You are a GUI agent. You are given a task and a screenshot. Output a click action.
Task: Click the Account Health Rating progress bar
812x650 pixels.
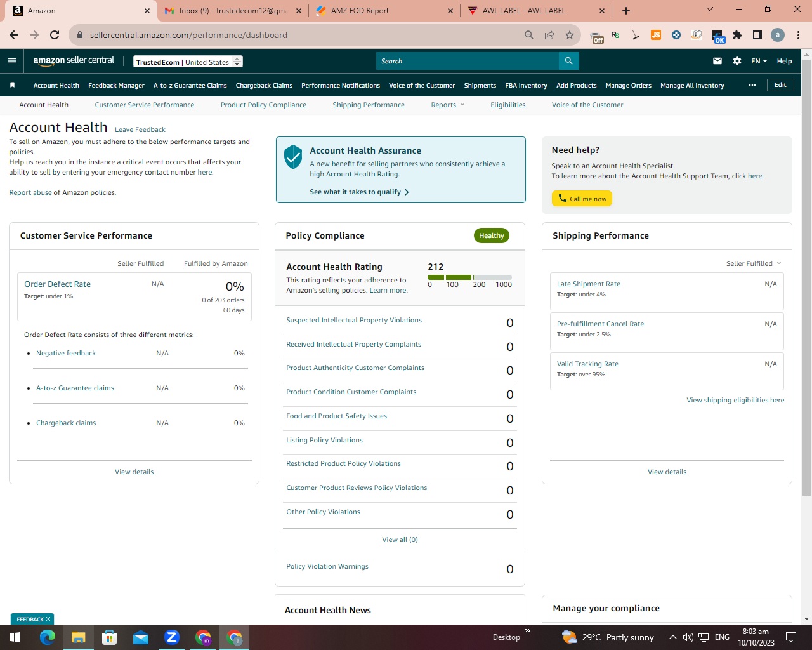click(x=469, y=277)
